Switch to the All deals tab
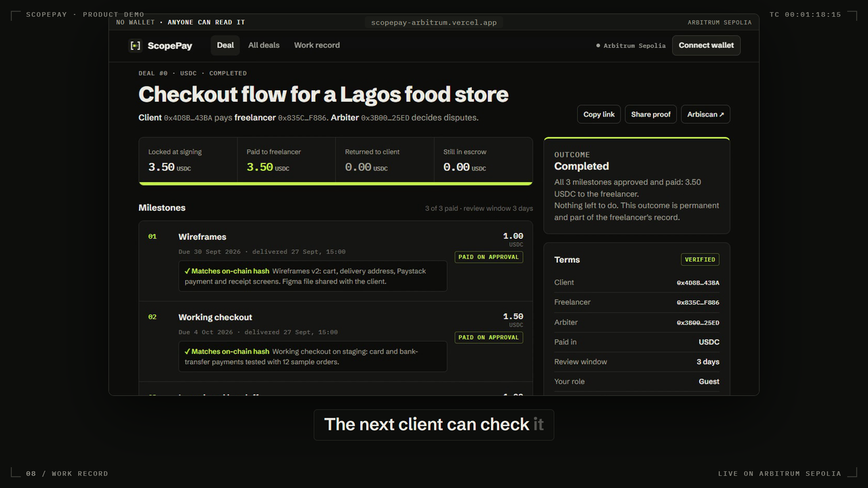The width and height of the screenshot is (868, 488). (x=264, y=45)
